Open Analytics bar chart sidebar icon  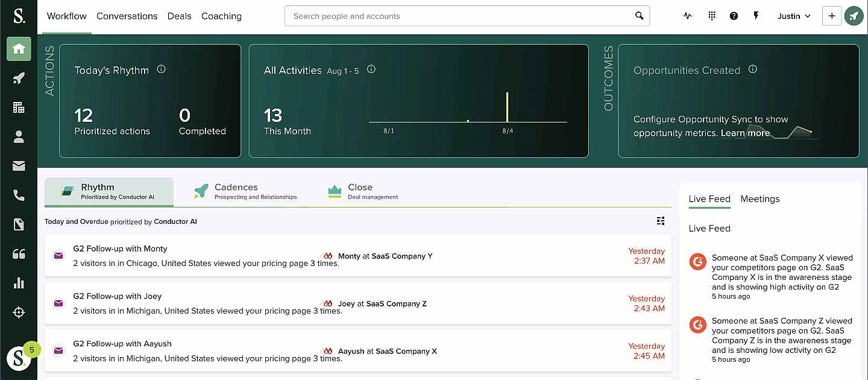19,283
